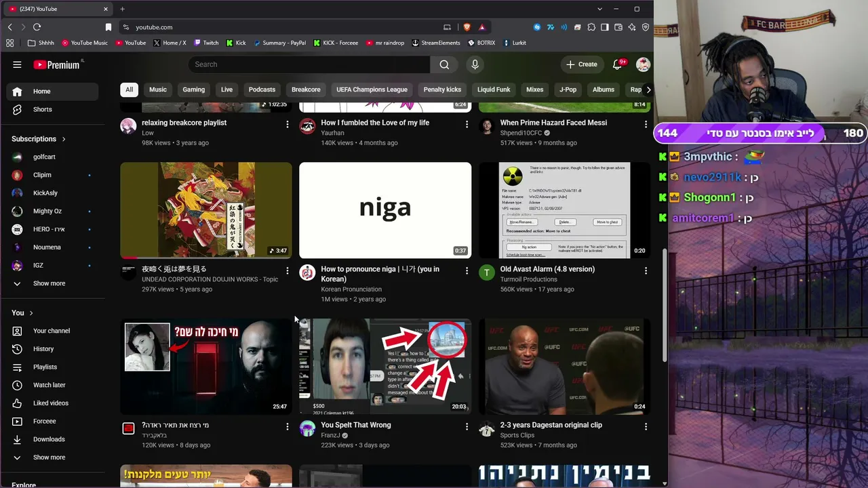Open the Lurkit bookmark
This screenshot has width=868, height=488.
pos(514,43)
